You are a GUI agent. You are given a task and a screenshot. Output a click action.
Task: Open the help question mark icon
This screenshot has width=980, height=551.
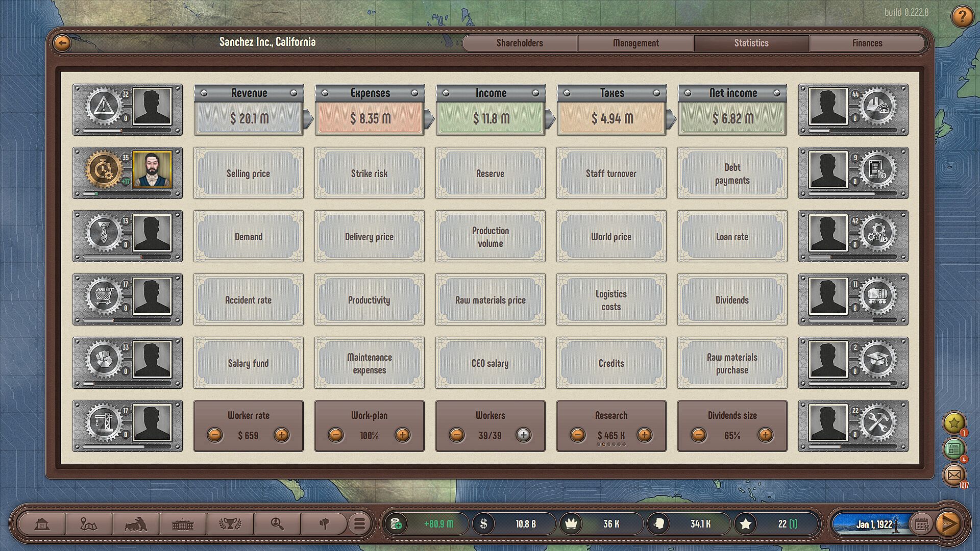[962, 17]
